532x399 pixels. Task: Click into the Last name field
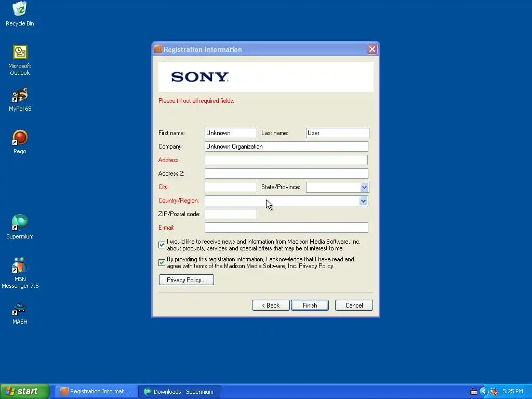click(337, 133)
